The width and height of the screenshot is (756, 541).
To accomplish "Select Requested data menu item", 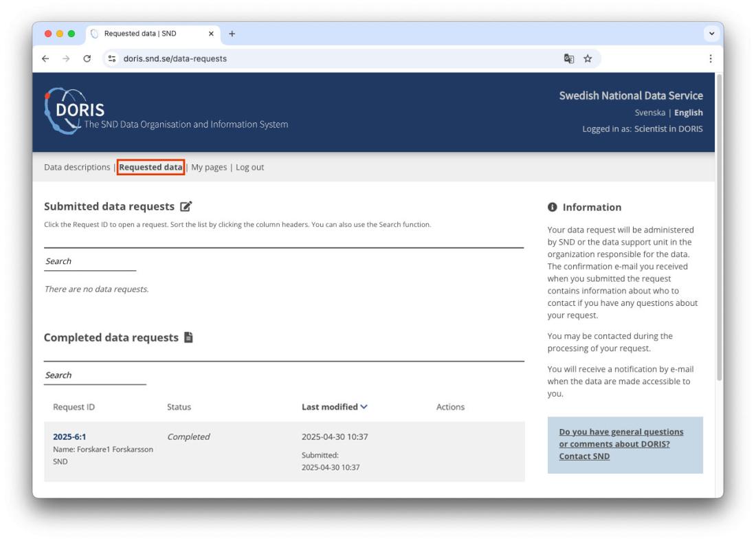I will point(151,167).
